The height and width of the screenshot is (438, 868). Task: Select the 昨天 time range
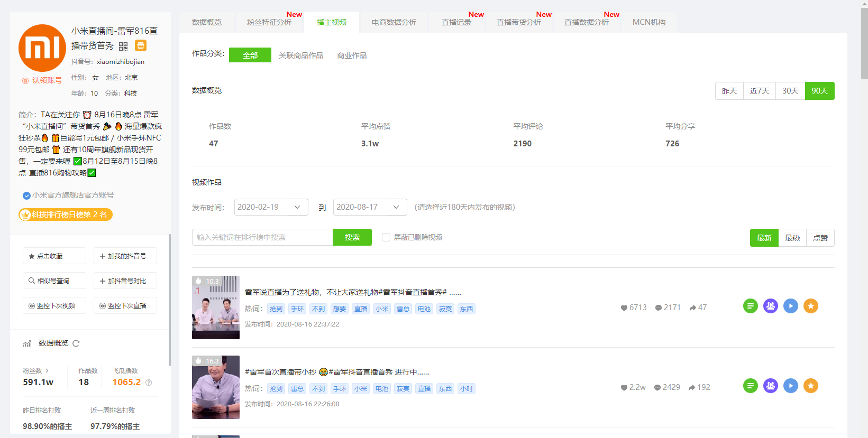tap(729, 91)
